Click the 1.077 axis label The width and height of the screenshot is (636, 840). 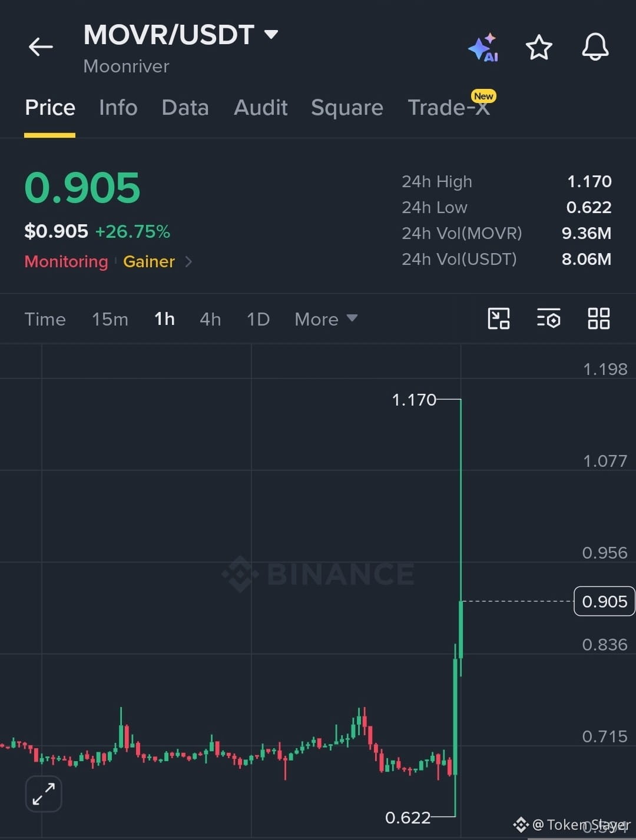click(x=605, y=461)
